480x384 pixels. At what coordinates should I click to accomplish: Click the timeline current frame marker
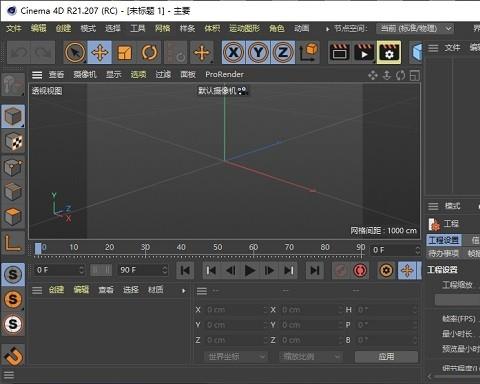tap(38, 248)
